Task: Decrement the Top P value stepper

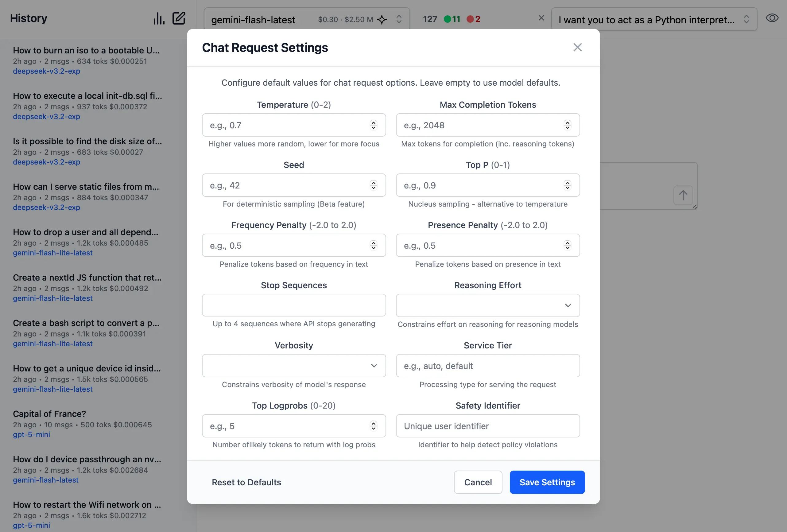Action: pyautogui.click(x=567, y=188)
